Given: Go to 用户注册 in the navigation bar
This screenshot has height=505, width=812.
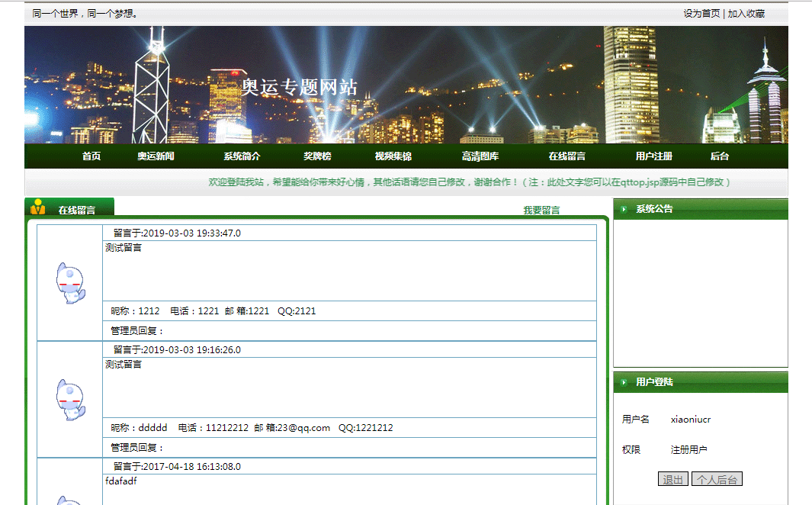Looking at the screenshot, I should tap(654, 156).
